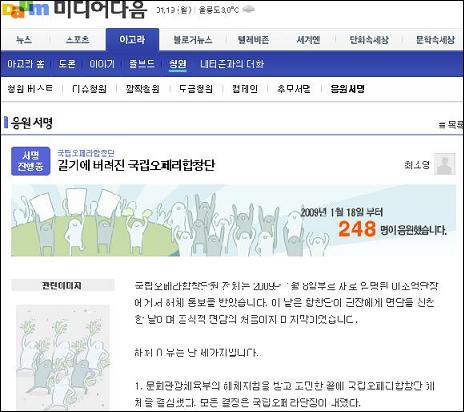Open the 응원서명 category link
This screenshot has width=464, height=412.
(347, 89)
